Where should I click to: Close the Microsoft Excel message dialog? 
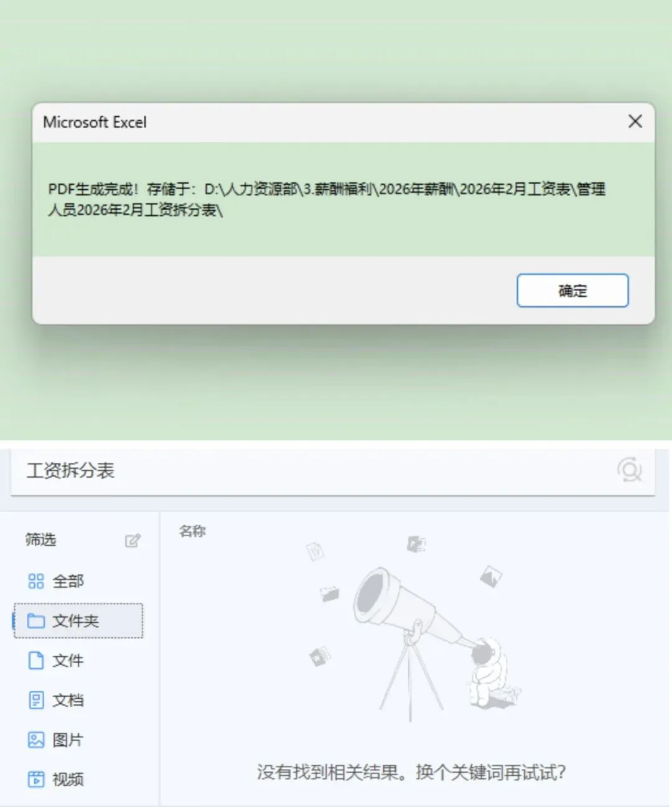635,121
